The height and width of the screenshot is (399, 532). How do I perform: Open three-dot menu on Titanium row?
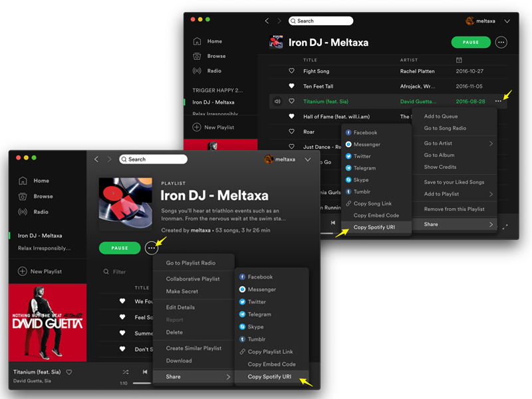point(497,101)
